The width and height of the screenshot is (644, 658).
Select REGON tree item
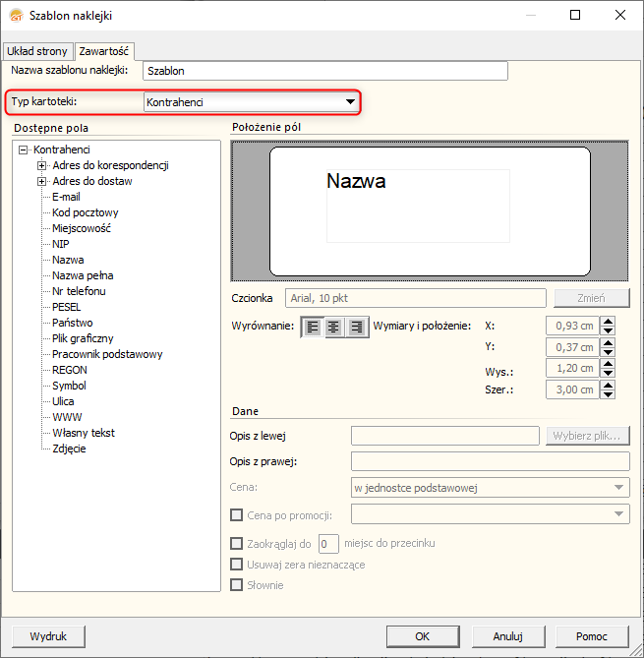click(x=69, y=370)
